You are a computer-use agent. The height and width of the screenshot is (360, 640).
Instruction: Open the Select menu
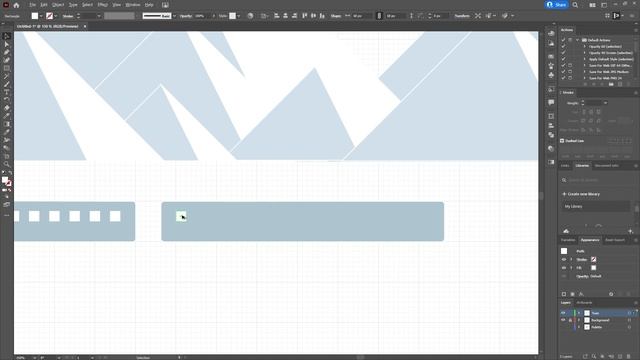87,5
